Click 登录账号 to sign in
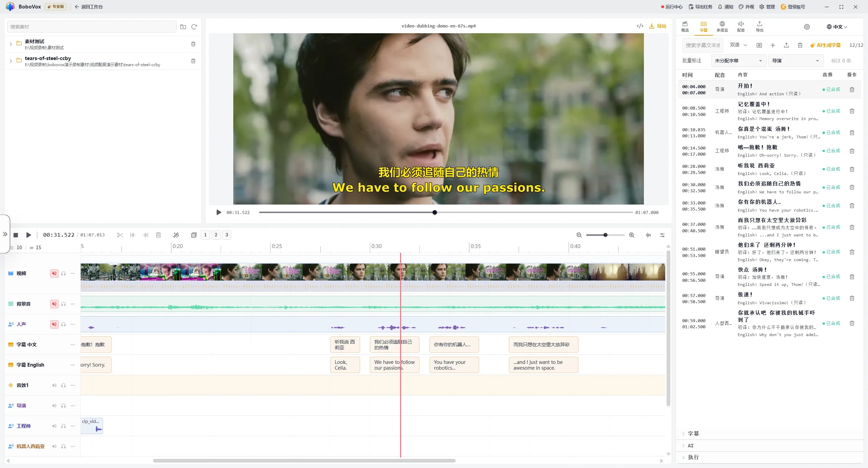The width and height of the screenshot is (868, 468). click(793, 7)
